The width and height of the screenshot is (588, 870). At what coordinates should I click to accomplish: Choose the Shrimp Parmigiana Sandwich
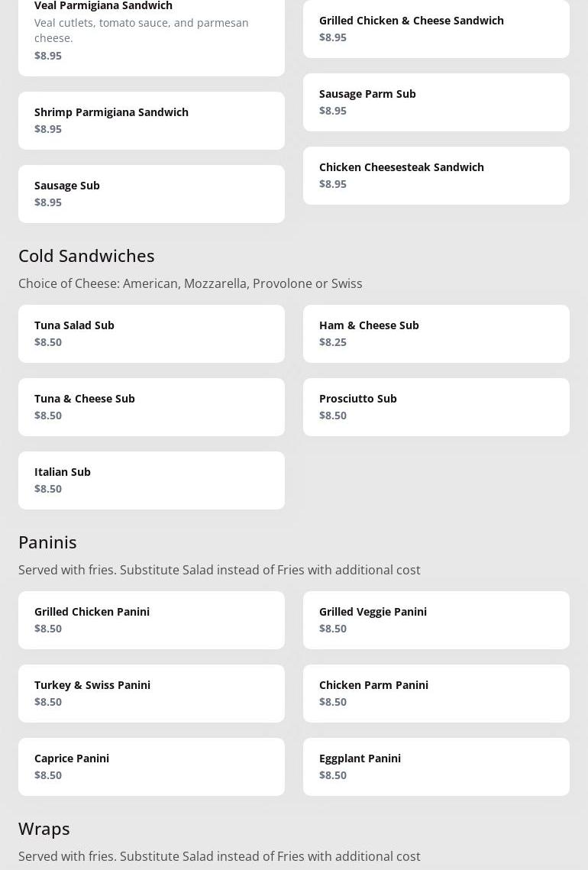point(151,120)
